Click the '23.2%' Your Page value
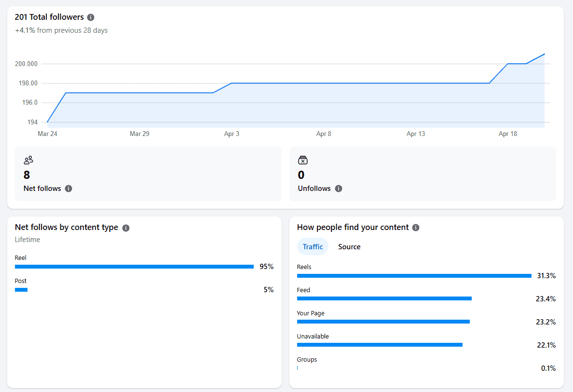Image resolution: width=573 pixels, height=392 pixels. 546,322
